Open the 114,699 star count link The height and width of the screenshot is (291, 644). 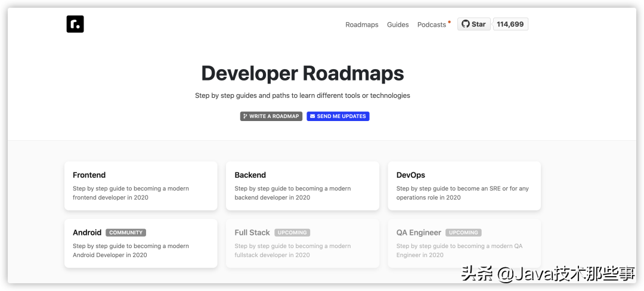tap(510, 24)
